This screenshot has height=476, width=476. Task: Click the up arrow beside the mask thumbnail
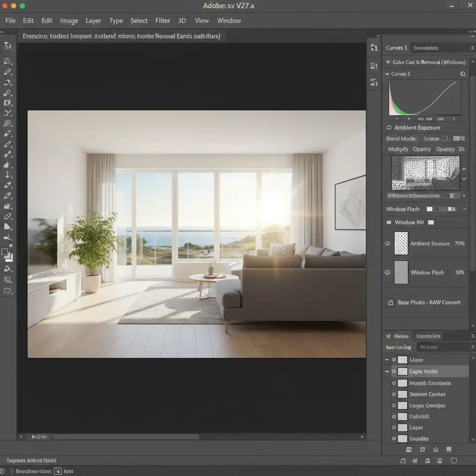coord(463,168)
